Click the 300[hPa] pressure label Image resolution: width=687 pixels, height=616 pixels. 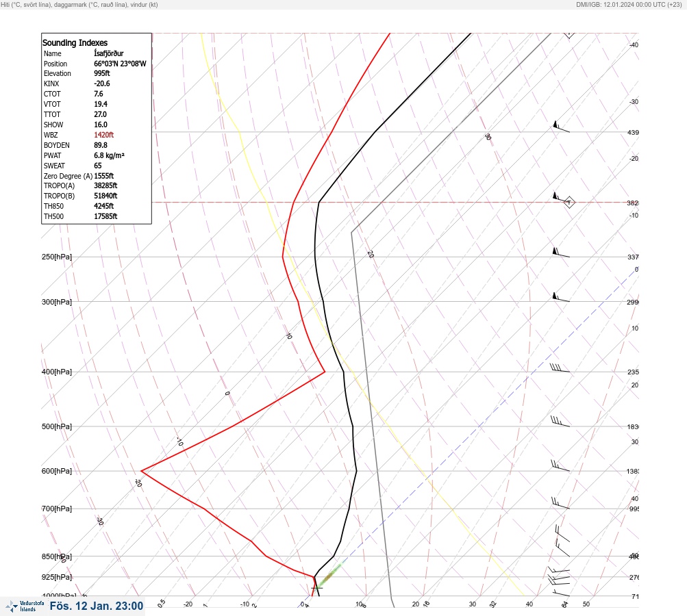(x=57, y=302)
